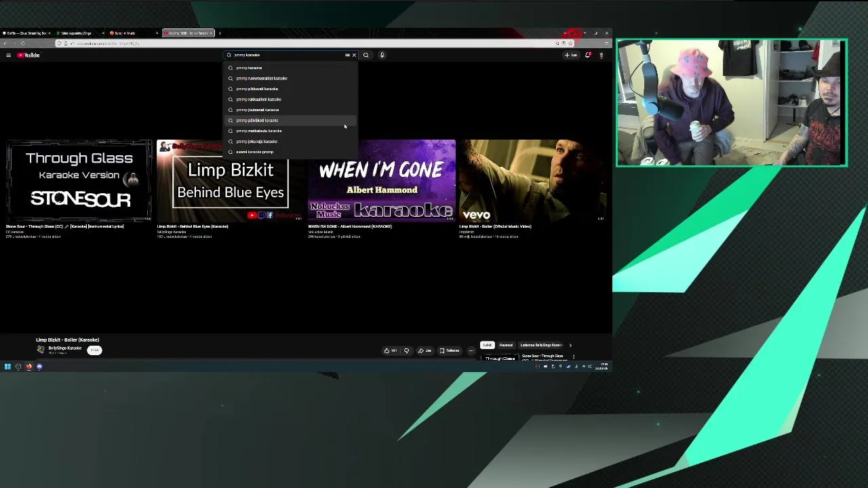Select suggestion "pmmp rakkaalleni karaoke"
This screenshot has height=488, width=868.
tap(290, 99)
